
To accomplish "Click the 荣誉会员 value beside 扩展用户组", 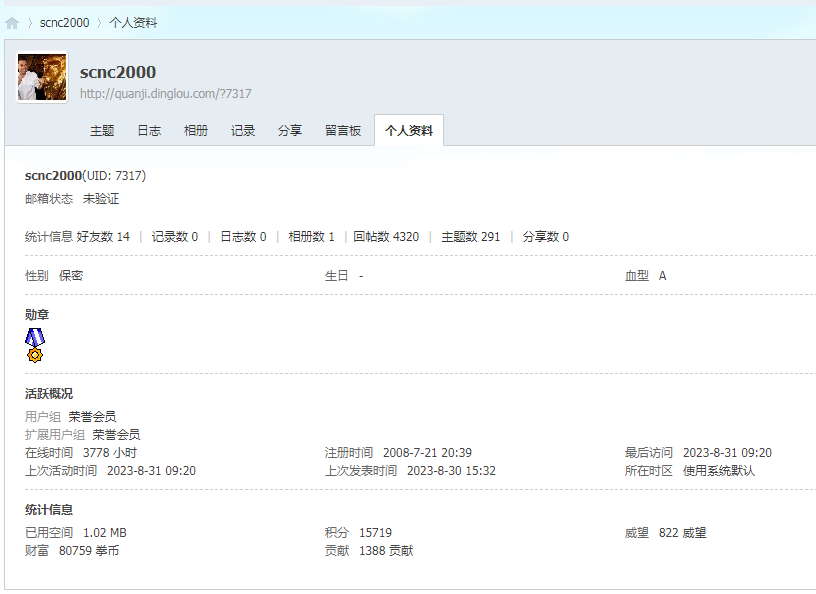I will pos(116,435).
